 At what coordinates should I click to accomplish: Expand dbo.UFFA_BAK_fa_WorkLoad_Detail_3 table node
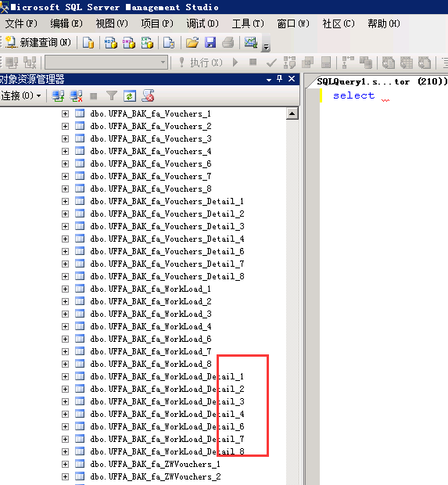(65, 401)
